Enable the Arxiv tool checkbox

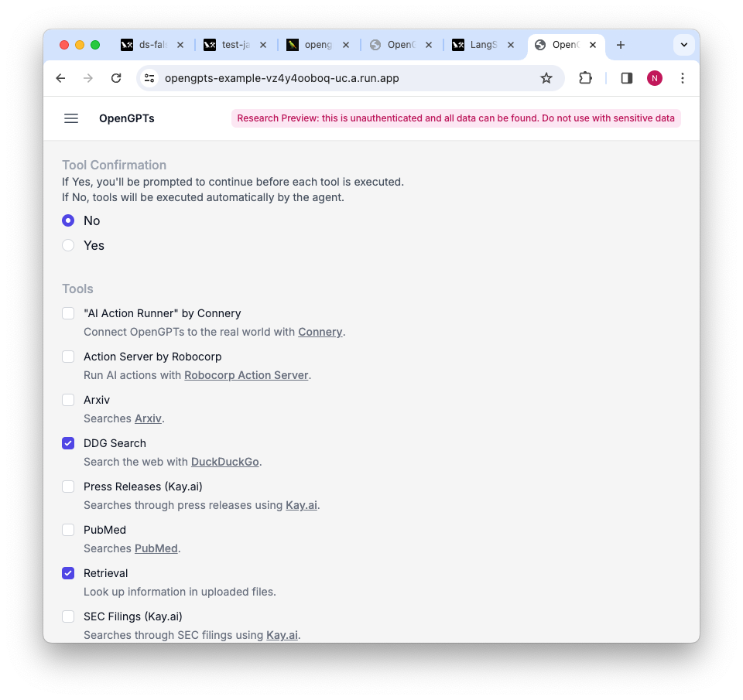click(x=68, y=400)
